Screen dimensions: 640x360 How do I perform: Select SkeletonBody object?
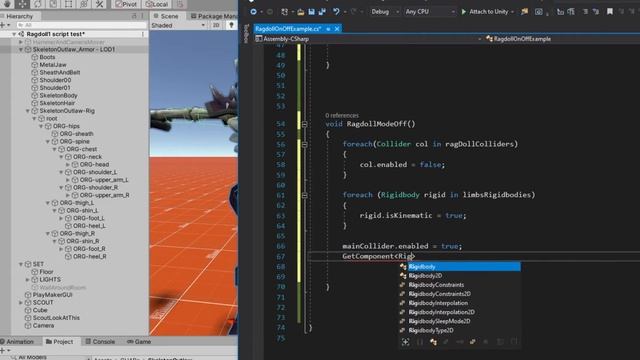click(x=58, y=96)
